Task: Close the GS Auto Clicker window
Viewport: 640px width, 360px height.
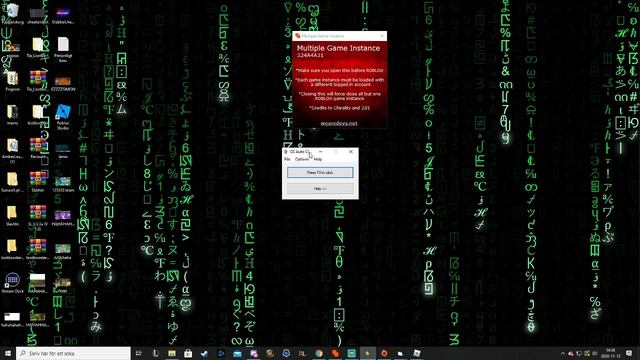Action: click(x=351, y=151)
